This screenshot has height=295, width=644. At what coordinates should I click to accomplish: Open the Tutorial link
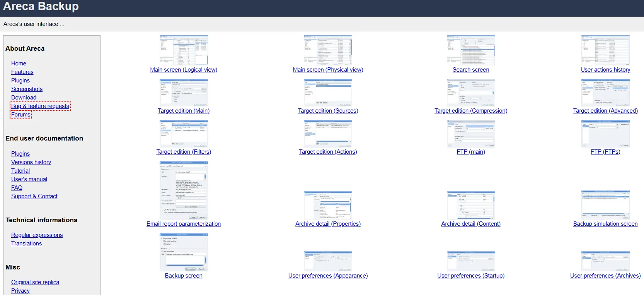[20, 171]
